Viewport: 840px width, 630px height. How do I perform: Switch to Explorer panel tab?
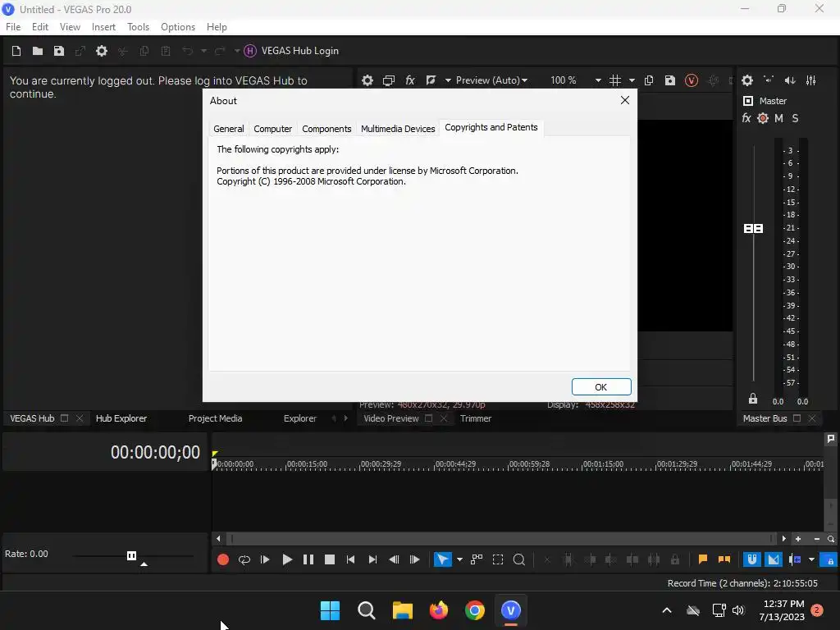click(300, 418)
